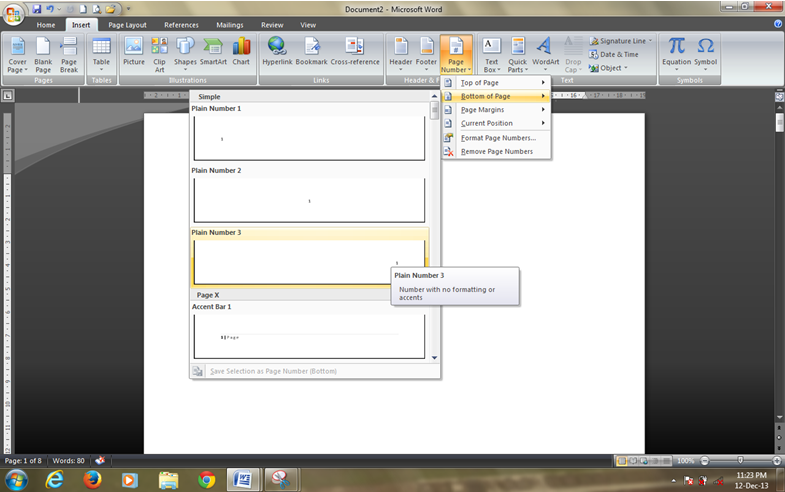Select Bottom of Page menu item
Viewport: 785px width, 492px height.
tap(496, 96)
